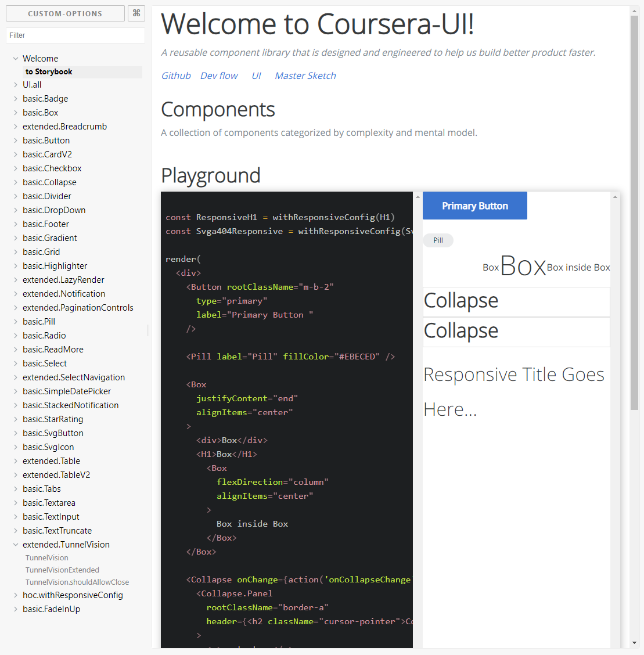Open the TunnelVision story

click(x=47, y=557)
